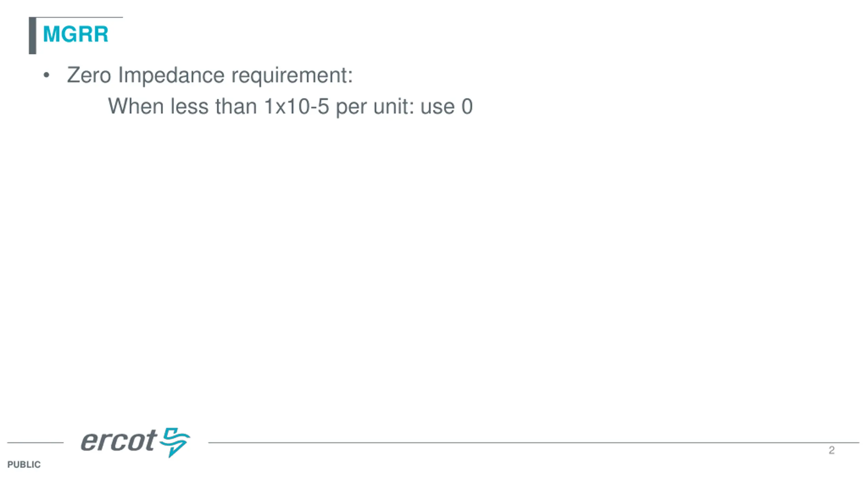Click the PUBLIC footer label
Screen dimensions: 868x488
pyautogui.click(x=24, y=465)
